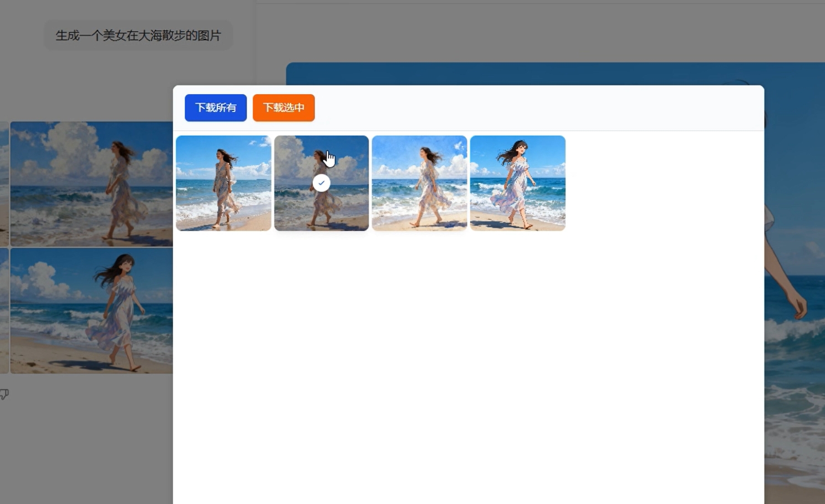
Task: Click the blue 下载所有 button
Action: tap(216, 108)
